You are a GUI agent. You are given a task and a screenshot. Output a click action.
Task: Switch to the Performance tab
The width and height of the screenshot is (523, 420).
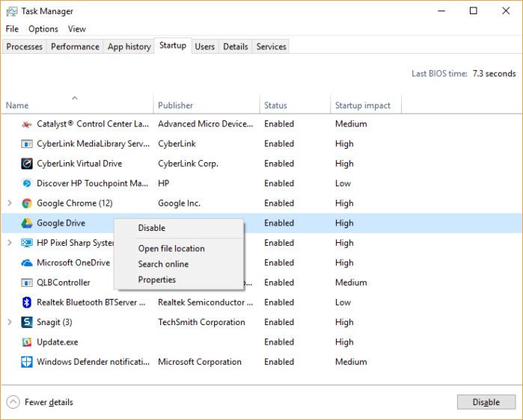coord(75,46)
